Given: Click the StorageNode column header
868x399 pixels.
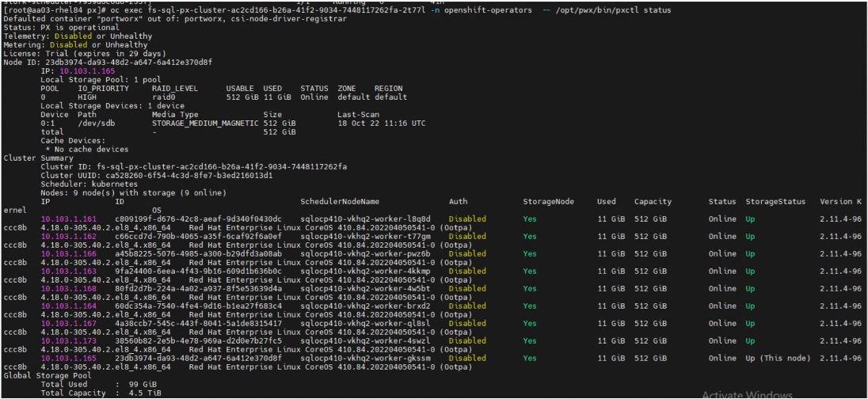Looking at the screenshot, I should coord(549,201).
